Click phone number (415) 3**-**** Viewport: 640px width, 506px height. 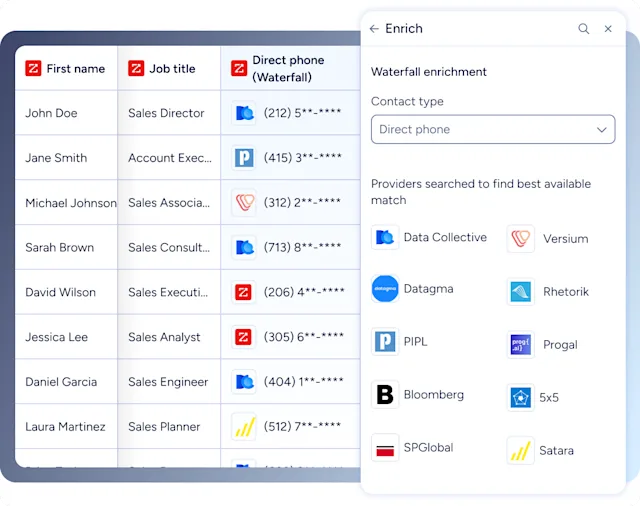click(x=302, y=157)
